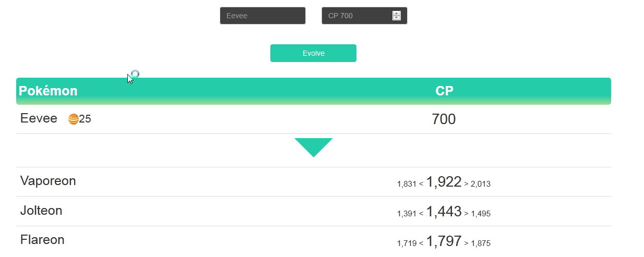Click the Pokémon column header
This screenshot has width=644, height=257.
[x=48, y=91]
